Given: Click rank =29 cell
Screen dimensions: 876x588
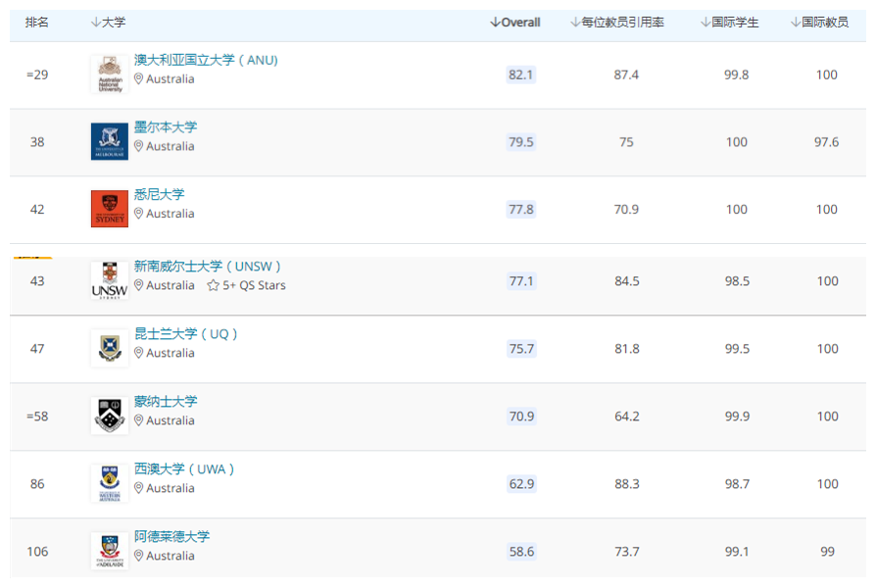Looking at the screenshot, I should pos(37,74).
